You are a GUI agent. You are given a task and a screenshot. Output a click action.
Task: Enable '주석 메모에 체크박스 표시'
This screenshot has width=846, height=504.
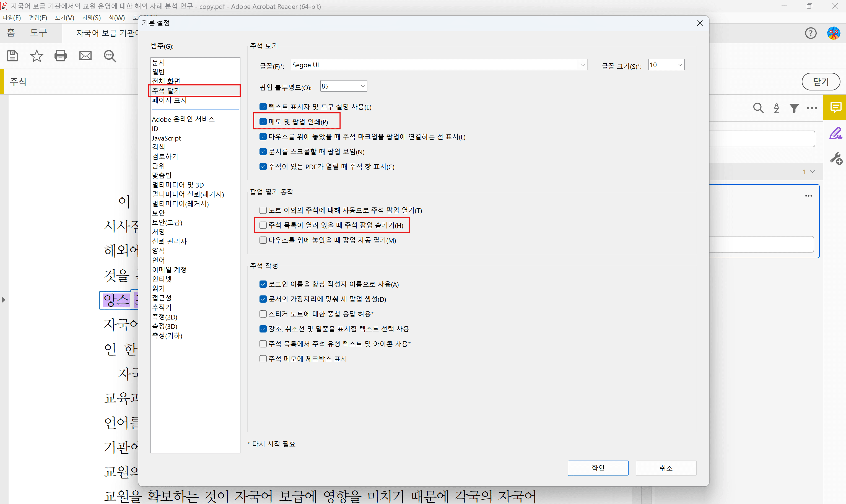pos(263,359)
